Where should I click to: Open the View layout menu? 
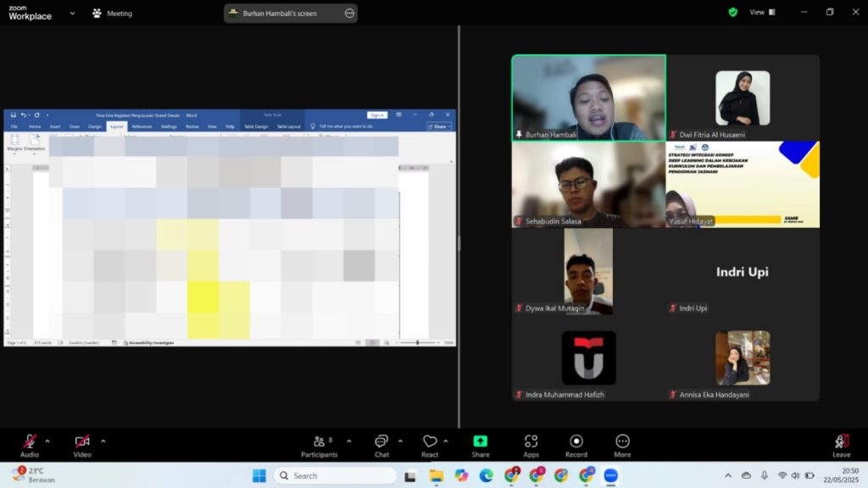click(x=761, y=13)
